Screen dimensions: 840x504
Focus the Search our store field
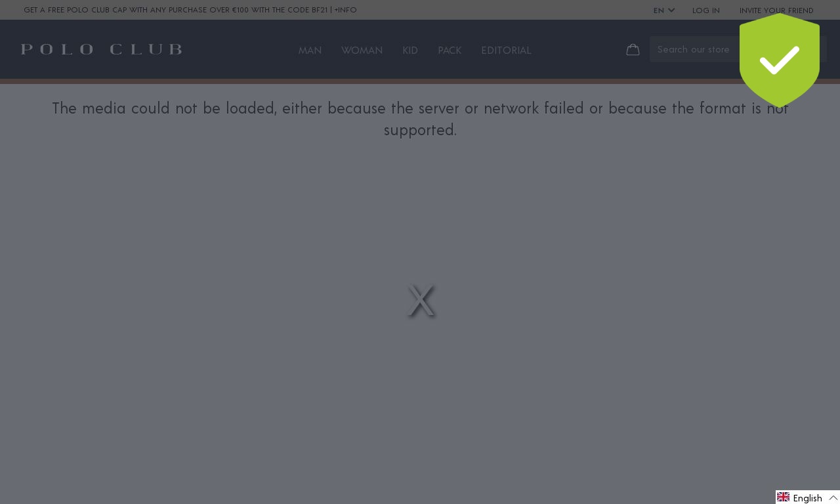tap(694, 49)
